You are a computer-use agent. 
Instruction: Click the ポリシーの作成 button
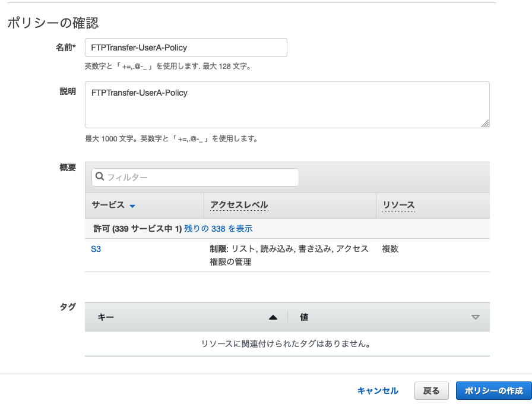pos(493,391)
